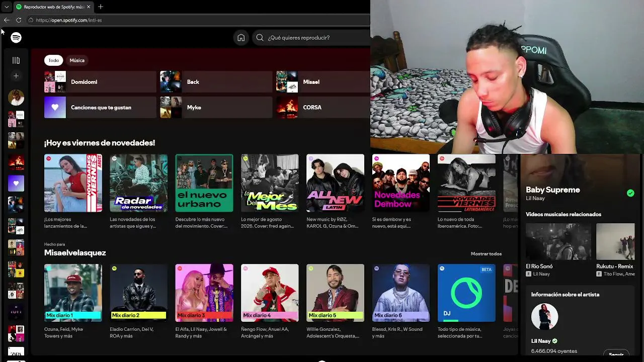This screenshot has width=644, height=362.
Task: Open the Lo Mejor del Mes playlist
Action: (270, 183)
